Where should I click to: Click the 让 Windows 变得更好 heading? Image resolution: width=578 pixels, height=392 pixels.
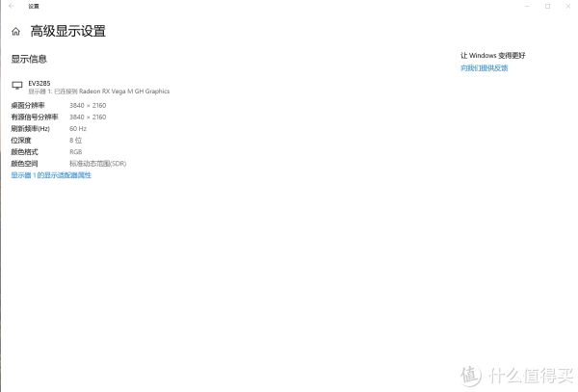[x=493, y=56]
